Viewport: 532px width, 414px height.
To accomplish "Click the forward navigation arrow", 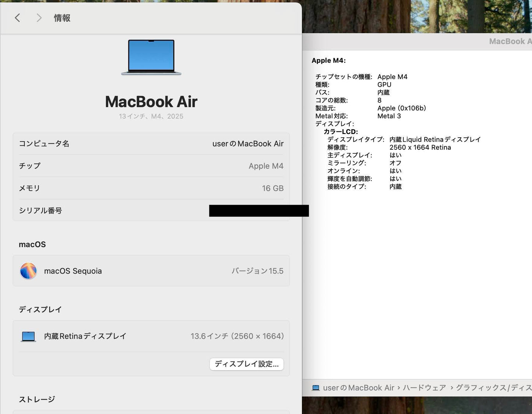I will (39, 18).
